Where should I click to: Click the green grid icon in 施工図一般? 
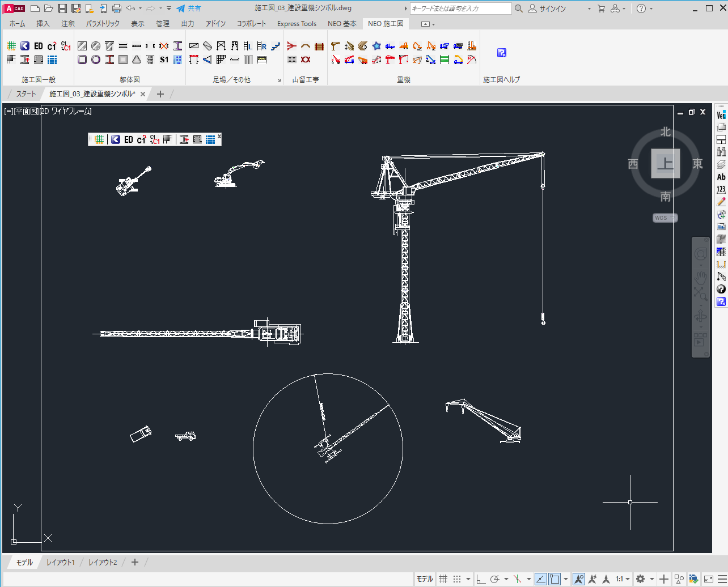coord(11,46)
